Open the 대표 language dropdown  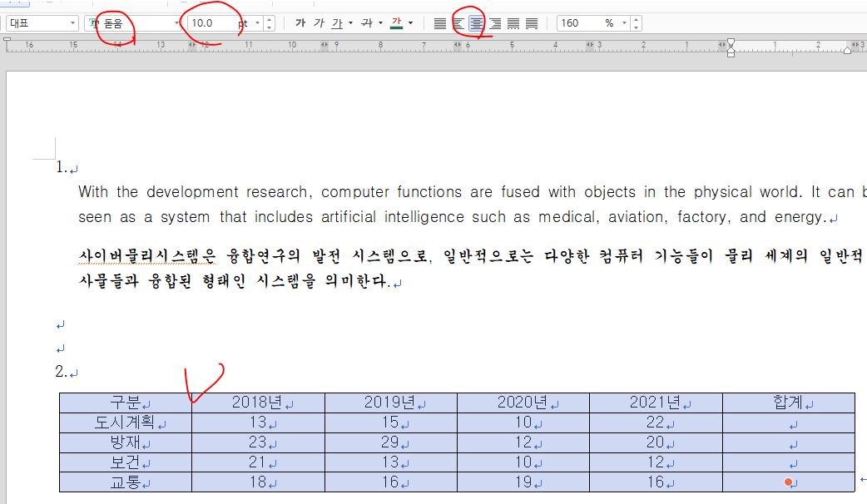(72, 23)
